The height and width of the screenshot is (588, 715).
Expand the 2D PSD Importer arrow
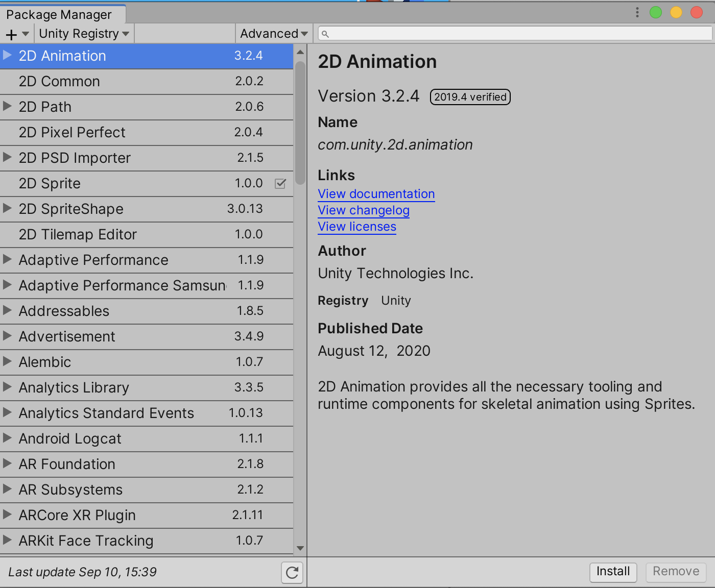7,157
